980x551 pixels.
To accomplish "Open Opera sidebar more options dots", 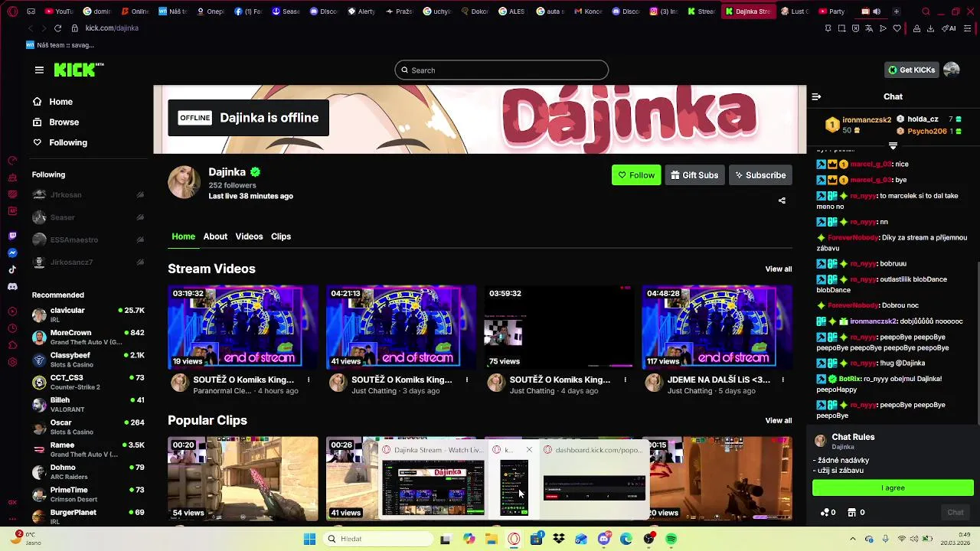I will [12, 518].
